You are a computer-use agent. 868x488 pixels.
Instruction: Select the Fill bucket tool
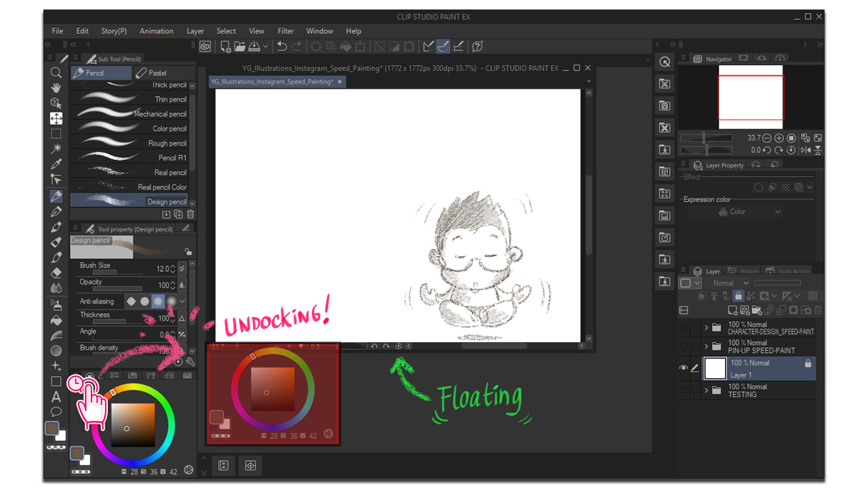[x=56, y=319]
